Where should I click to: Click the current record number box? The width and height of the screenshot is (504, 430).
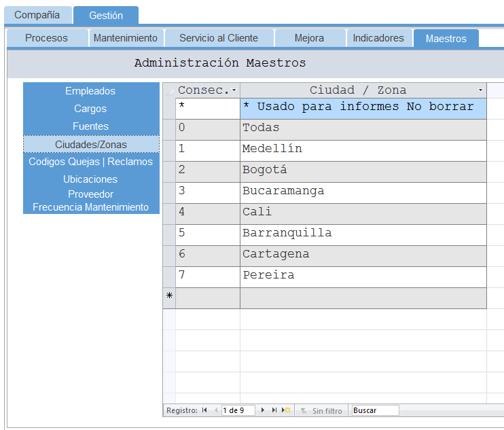[x=238, y=410]
